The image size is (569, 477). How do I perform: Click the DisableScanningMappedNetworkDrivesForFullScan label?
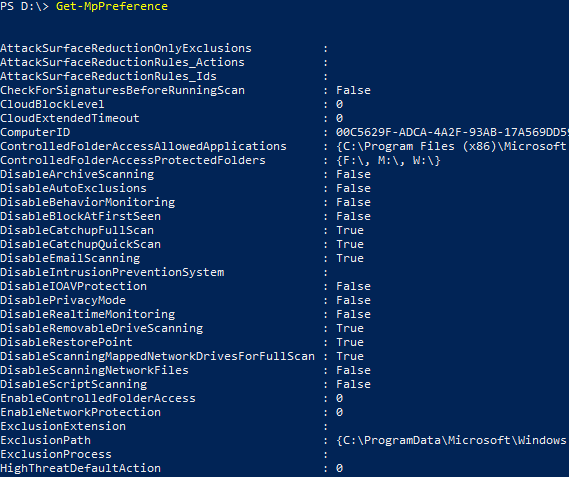157,356
